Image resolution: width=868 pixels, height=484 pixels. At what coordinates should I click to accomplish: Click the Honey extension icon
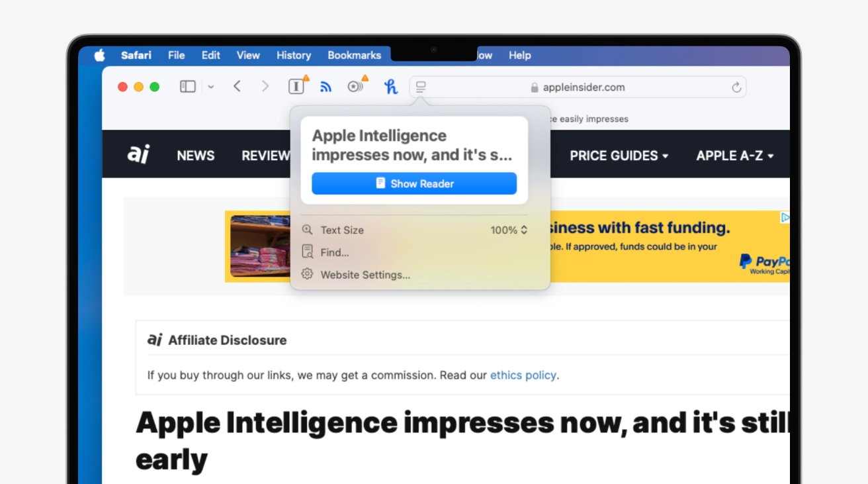click(x=391, y=86)
